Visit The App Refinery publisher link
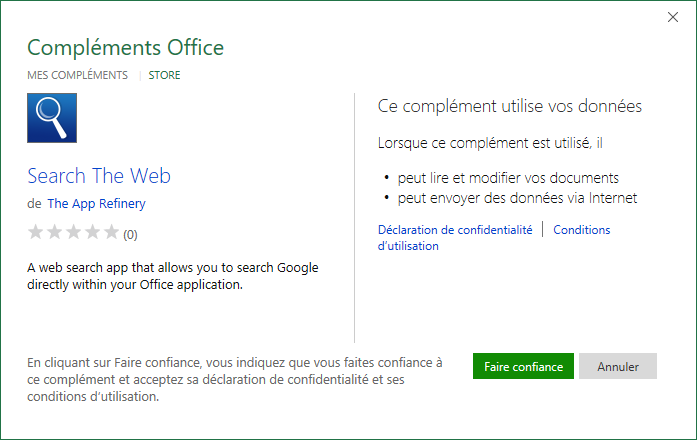 (x=96, y=203)
